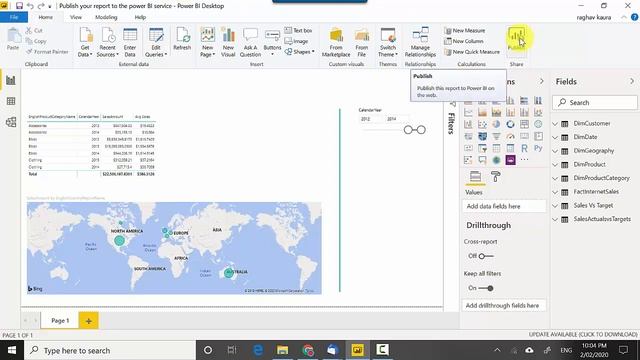
Task: Create a New Column
Action: click(464, 41)
